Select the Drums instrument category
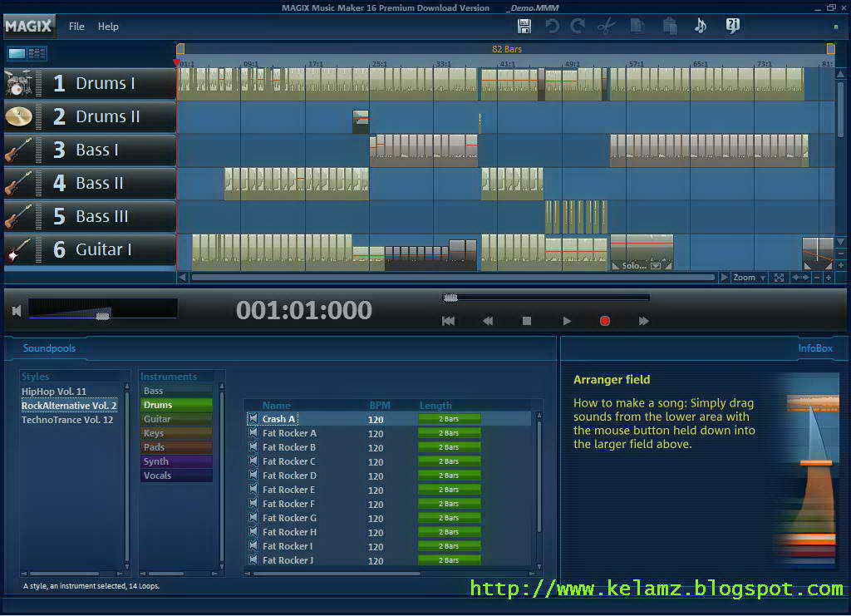851x616 pixels. click(x=176, y=405)
